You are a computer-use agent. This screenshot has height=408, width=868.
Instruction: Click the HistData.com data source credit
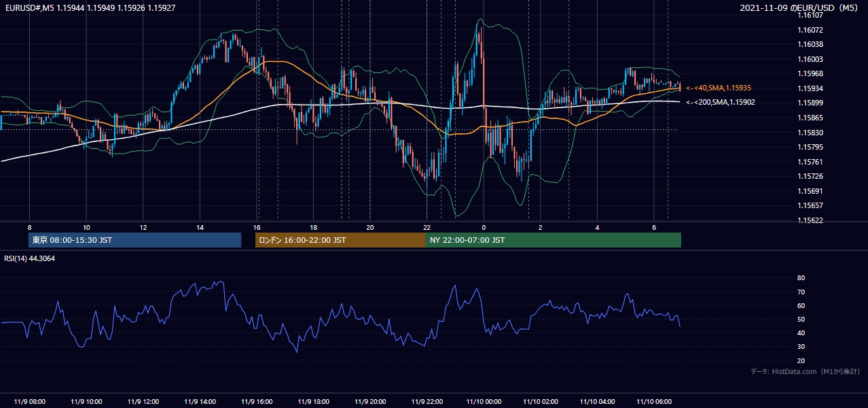[806, 371]
